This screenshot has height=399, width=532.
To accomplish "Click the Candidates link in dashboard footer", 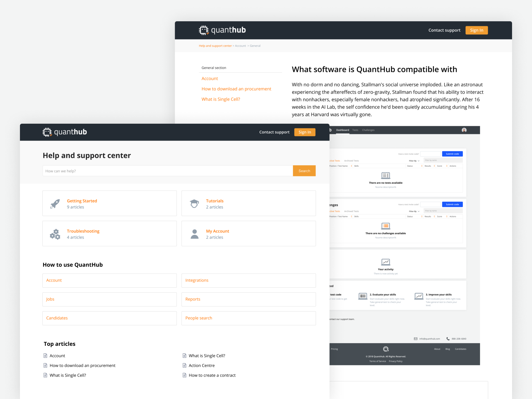I will (460, 349).
